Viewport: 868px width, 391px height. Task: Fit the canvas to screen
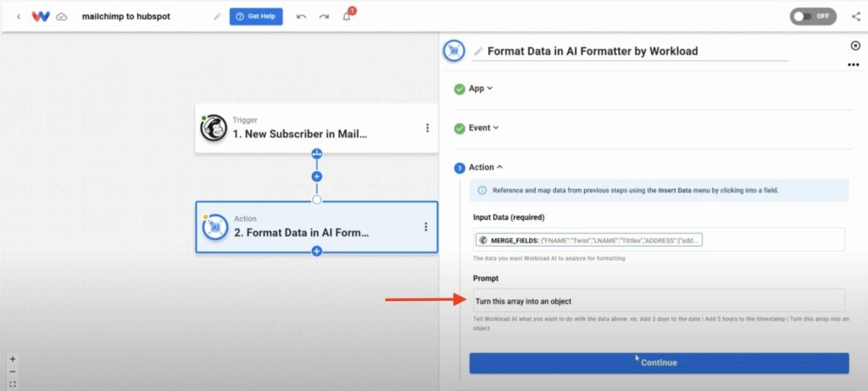[x=13, y=384]
